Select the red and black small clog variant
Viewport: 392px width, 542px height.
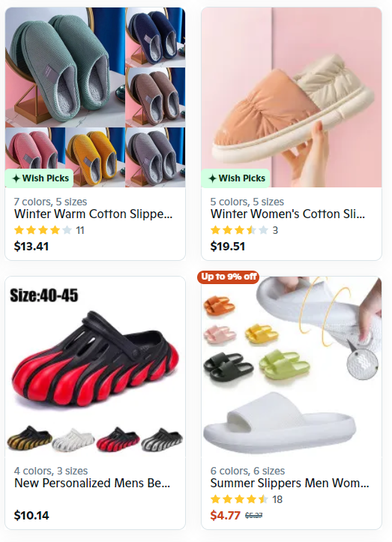pyautogui.click(x=118, y=439)
